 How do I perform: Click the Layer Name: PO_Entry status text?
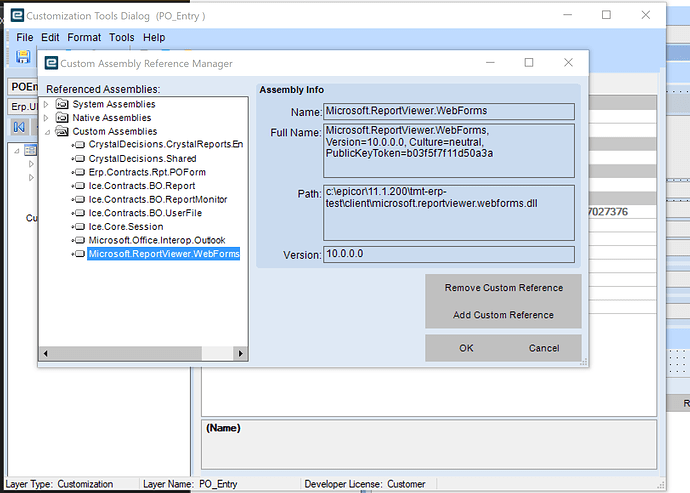click(190, 484)
